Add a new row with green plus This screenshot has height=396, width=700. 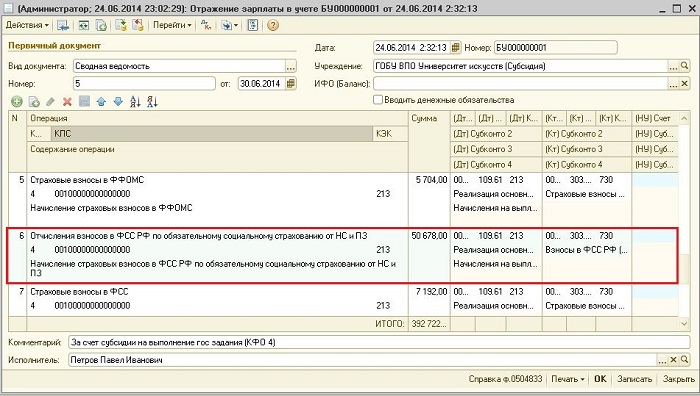(17, 102)
